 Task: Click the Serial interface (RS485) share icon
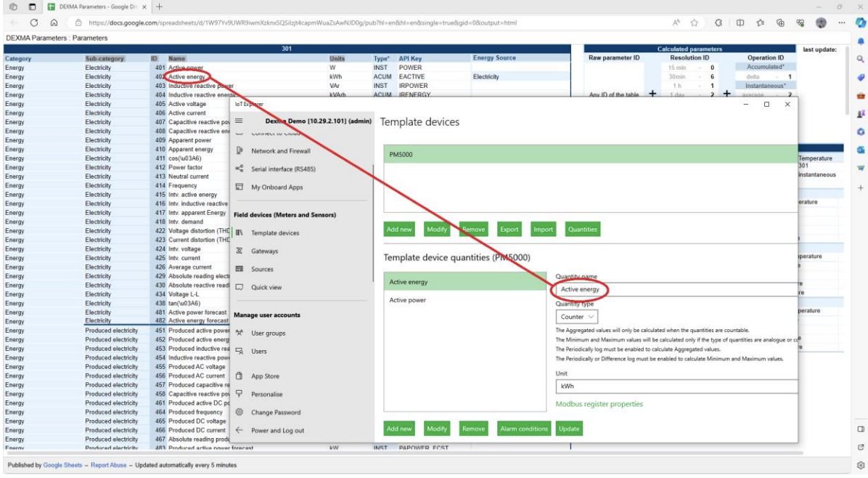point(239,169)
